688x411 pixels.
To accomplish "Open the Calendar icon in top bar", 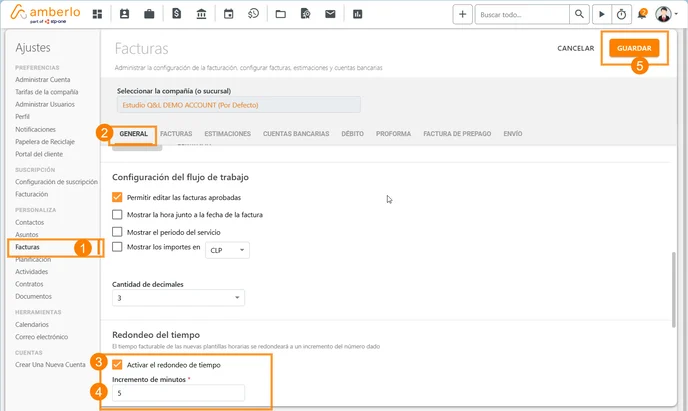I will (229, 14).
